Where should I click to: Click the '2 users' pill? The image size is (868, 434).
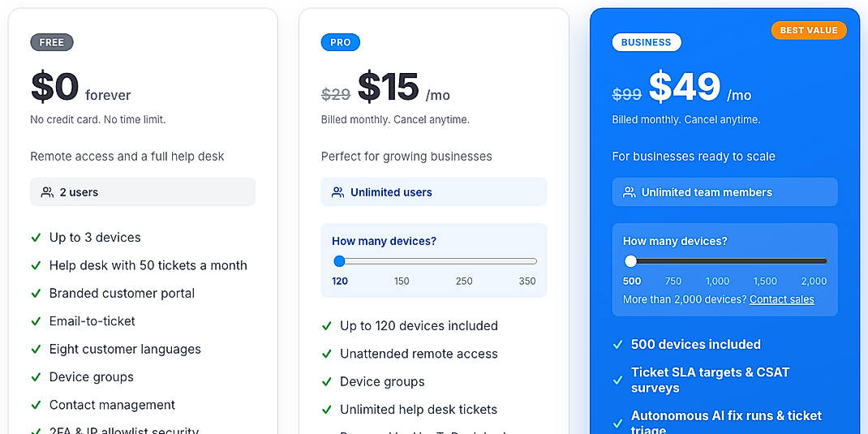coord(143,192)
